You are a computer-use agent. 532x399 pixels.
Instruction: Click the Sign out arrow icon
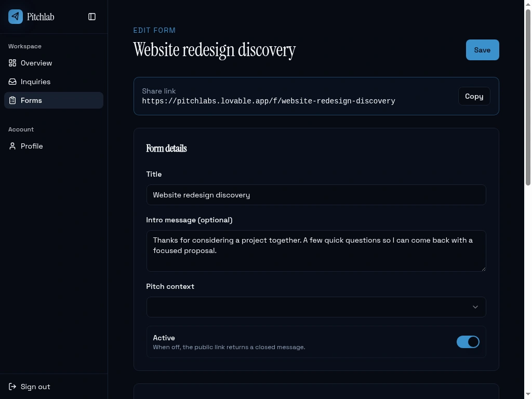[x=12, y=387]
